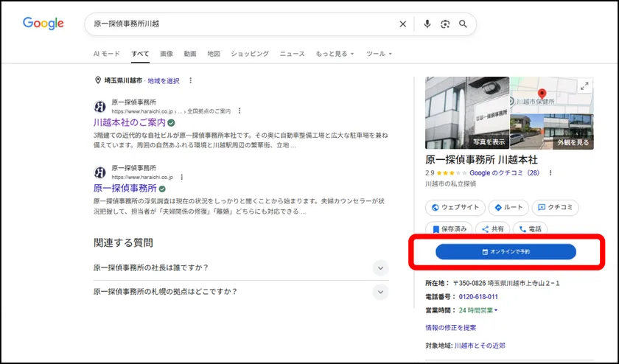Open Google Lens image search icon
The width and height of the screenshot is (619, 364).
coord(445,24)
